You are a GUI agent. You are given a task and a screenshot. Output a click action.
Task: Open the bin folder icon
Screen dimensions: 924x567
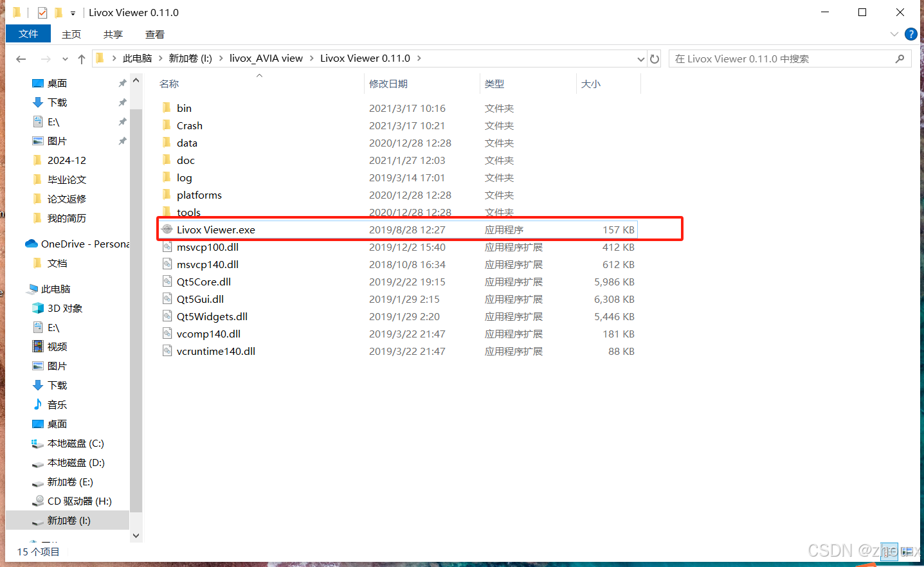click(167, 108)
